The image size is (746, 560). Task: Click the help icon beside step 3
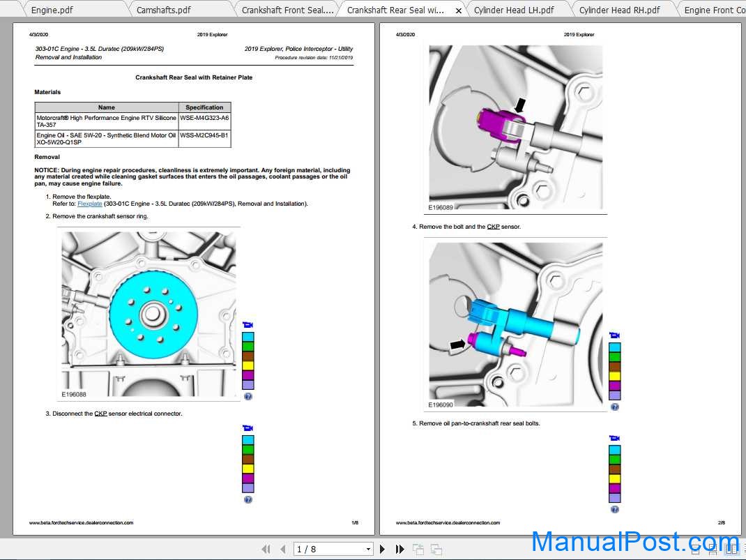pos(248,499)
